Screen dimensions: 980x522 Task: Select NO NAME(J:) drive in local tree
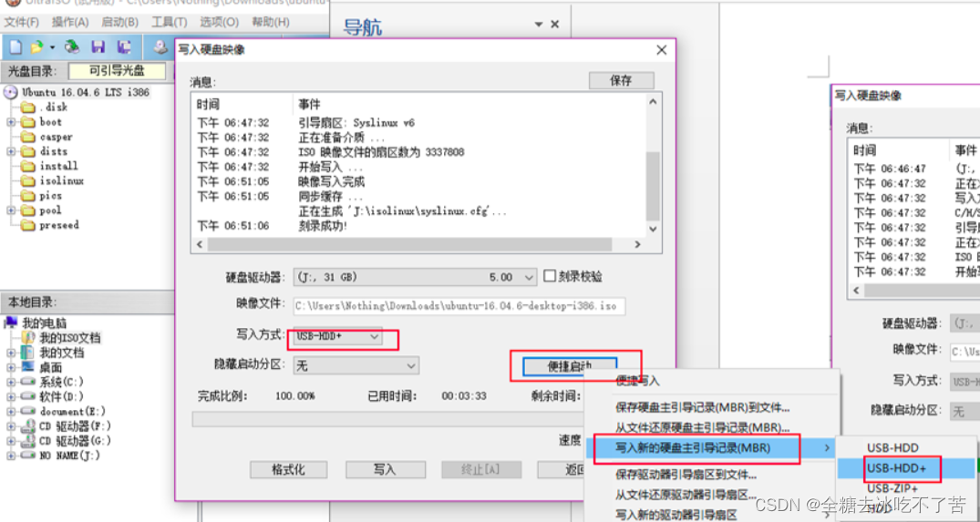point(69,455)
